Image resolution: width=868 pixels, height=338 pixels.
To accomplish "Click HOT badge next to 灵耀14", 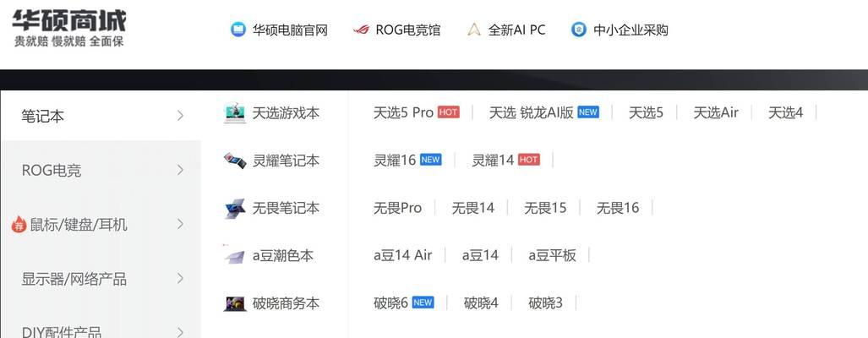I will coord(529,160).
